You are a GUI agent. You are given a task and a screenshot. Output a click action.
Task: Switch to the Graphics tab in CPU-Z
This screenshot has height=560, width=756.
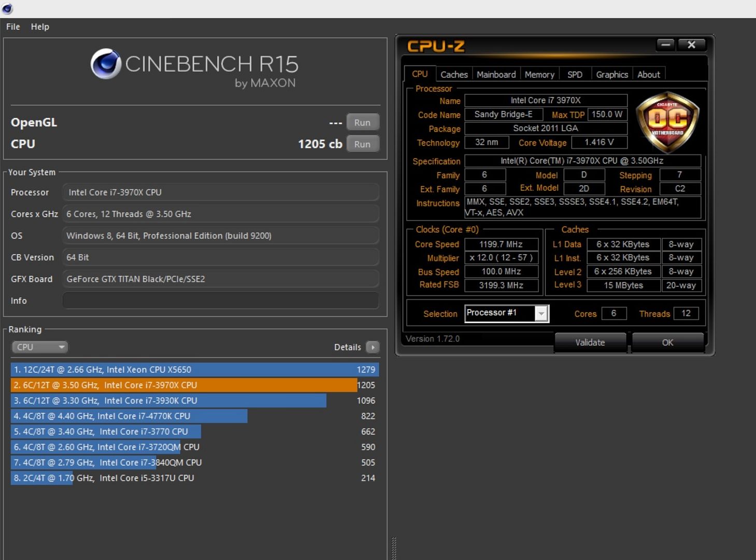612,75
